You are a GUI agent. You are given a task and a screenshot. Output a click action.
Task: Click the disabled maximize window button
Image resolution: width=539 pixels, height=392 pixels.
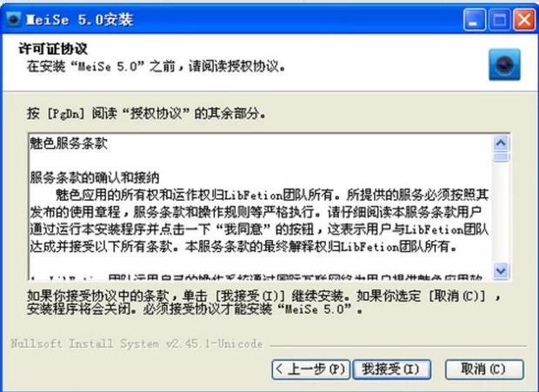pyautogui.click(x=500, y=20)
